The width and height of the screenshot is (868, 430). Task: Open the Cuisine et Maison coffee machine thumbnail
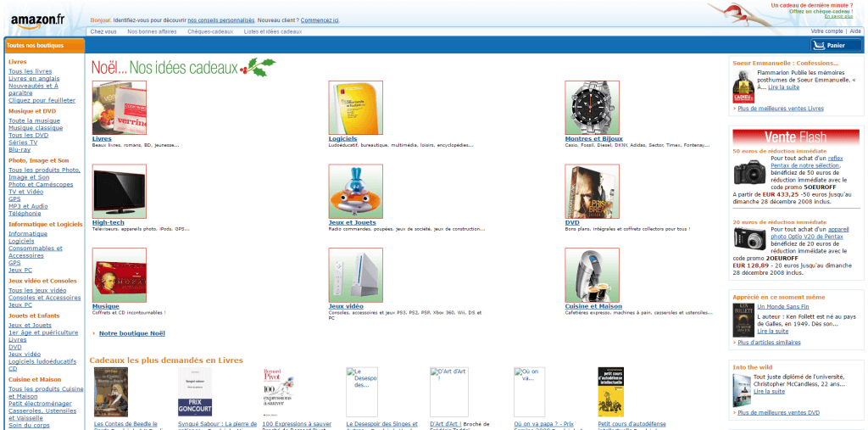[x=592, y=275]
